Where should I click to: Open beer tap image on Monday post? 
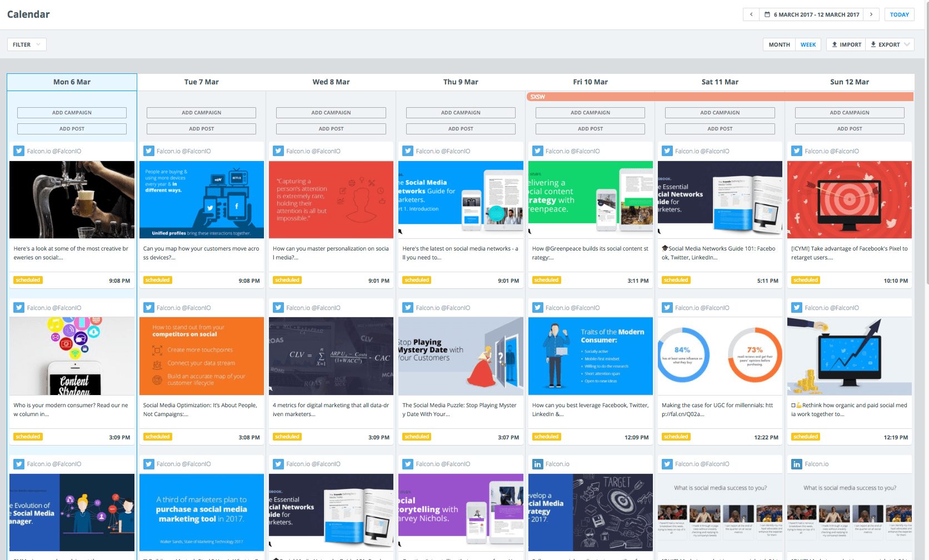tap(72, 199)
